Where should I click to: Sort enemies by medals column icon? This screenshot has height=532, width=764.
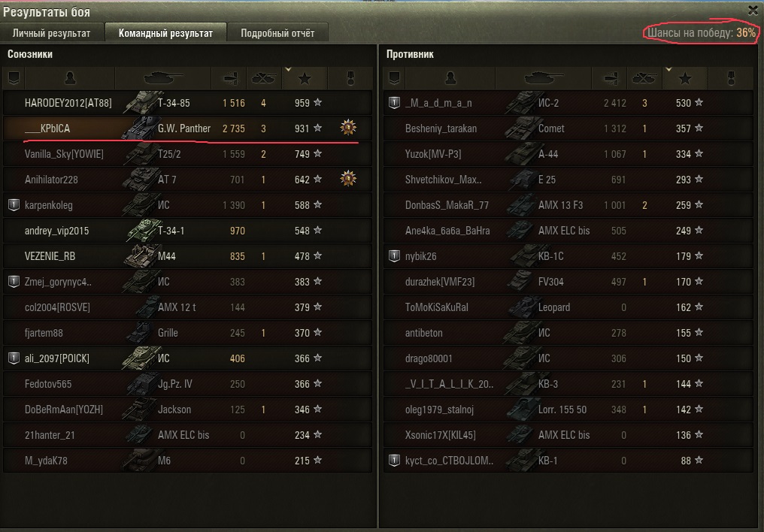[x=731, y=78]
